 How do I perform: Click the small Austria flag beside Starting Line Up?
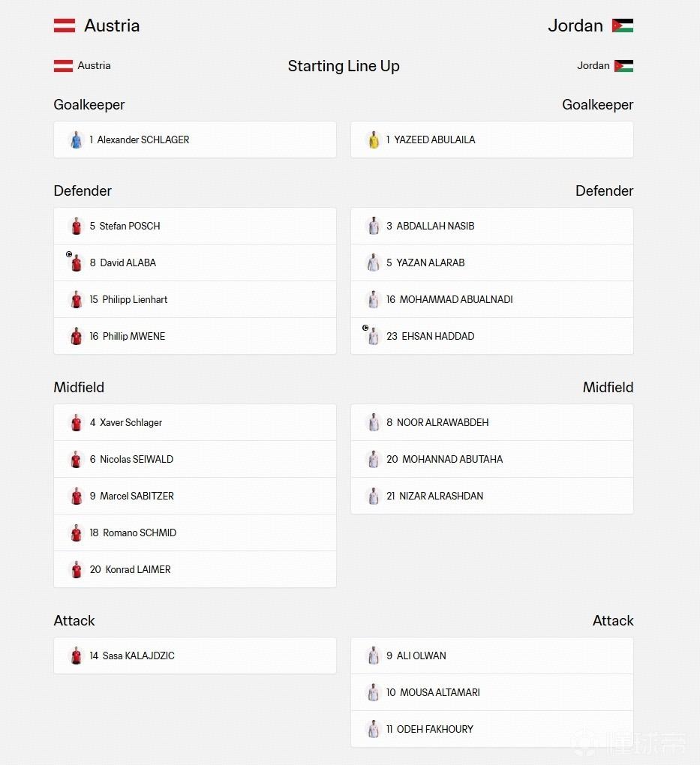[64, 66]
